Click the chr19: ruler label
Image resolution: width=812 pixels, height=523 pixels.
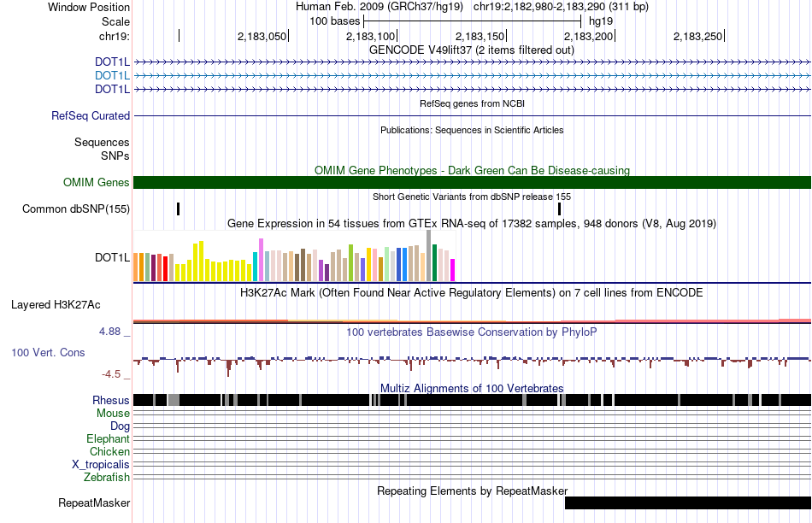click(x=115, y=36)
